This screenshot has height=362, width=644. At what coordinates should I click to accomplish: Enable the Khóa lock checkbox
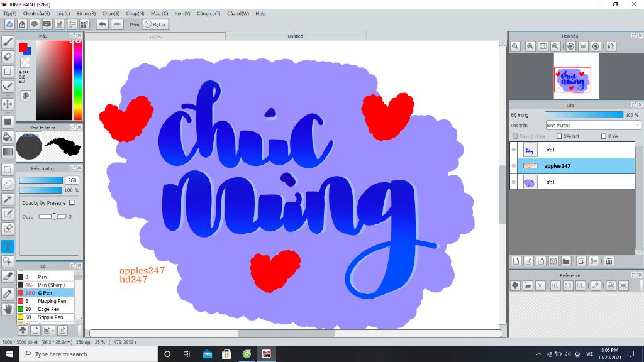pos(603,136)
